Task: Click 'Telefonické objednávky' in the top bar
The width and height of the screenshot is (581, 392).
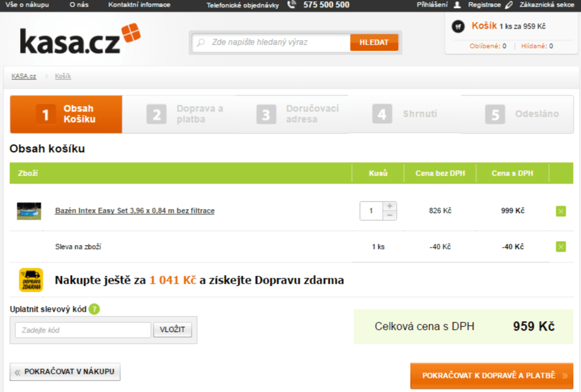Action: tap(242, 5)
